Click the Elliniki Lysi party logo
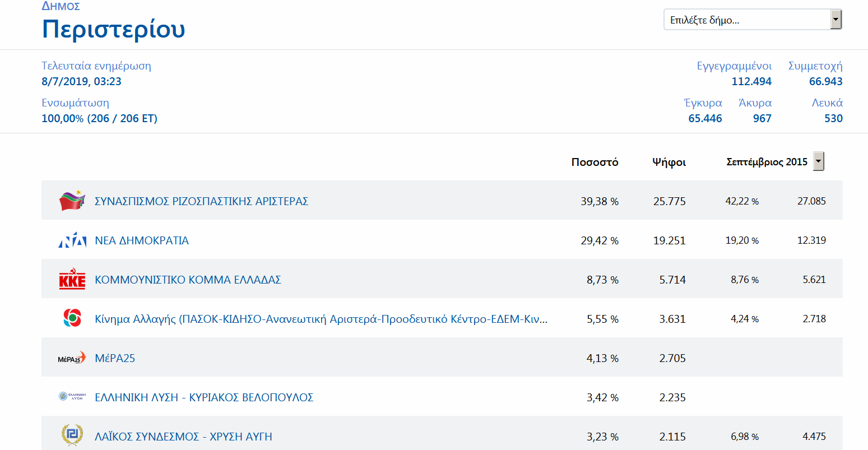This screenshot has height=450, width=868. [x=72, y=396]
